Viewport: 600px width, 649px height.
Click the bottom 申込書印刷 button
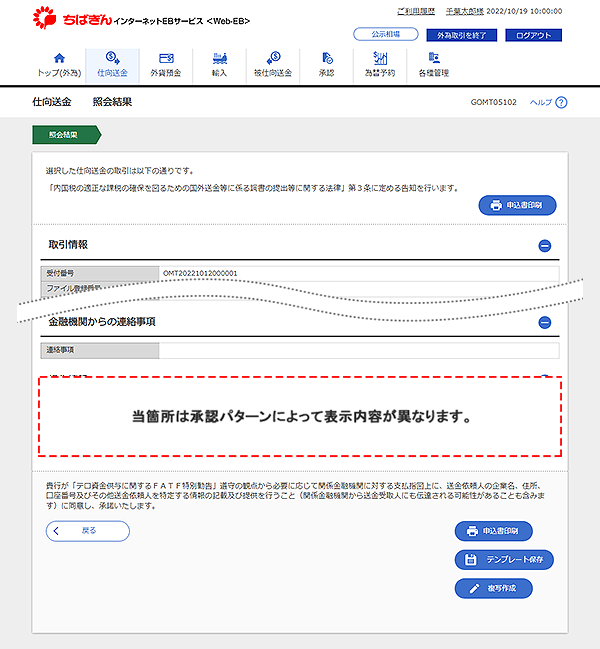[493, 531]
